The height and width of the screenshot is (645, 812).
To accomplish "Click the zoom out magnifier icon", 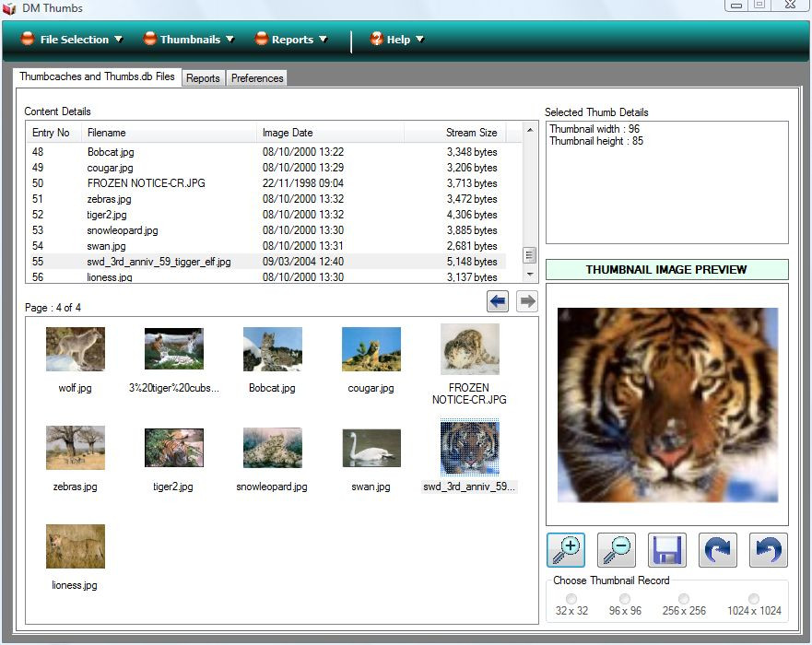I will 616,550.
